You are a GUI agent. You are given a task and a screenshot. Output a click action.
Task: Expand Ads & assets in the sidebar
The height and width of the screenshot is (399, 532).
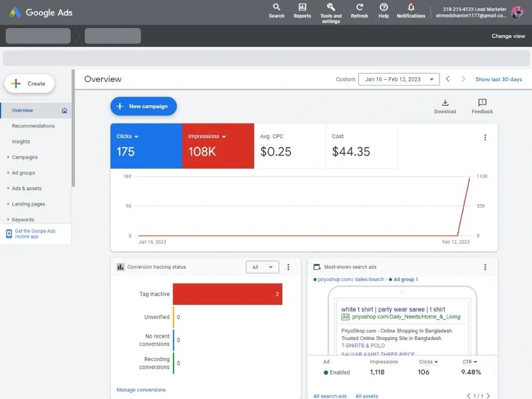[x=8, y=188]
